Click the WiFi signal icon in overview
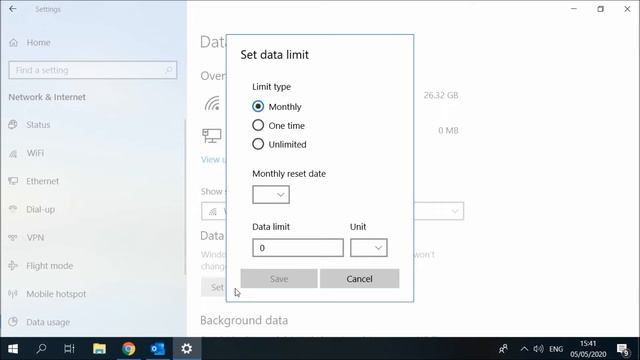The image size is (640, 360). [213, 103]
